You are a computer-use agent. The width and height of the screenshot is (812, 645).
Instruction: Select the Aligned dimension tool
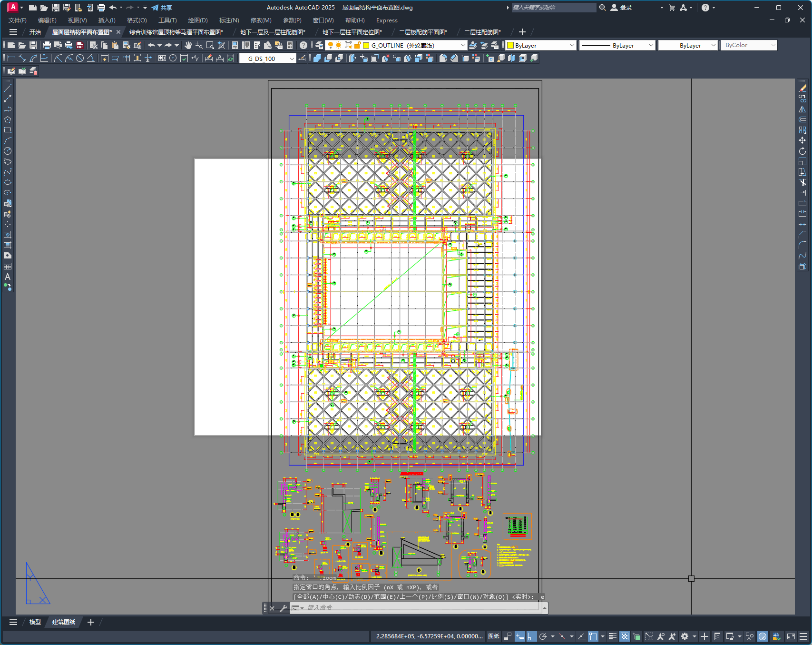point(22,58)
